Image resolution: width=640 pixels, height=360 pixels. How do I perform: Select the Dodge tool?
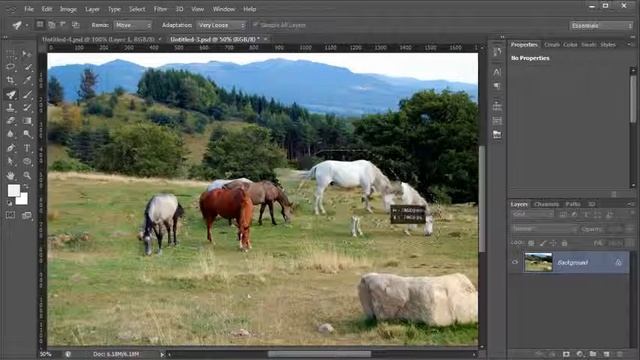[27, 134]
